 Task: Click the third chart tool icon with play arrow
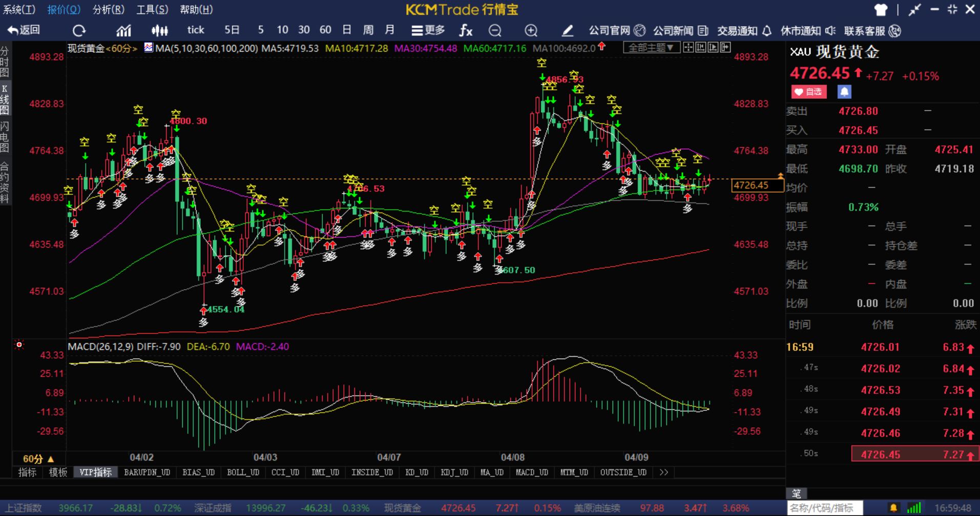[713, 48]
